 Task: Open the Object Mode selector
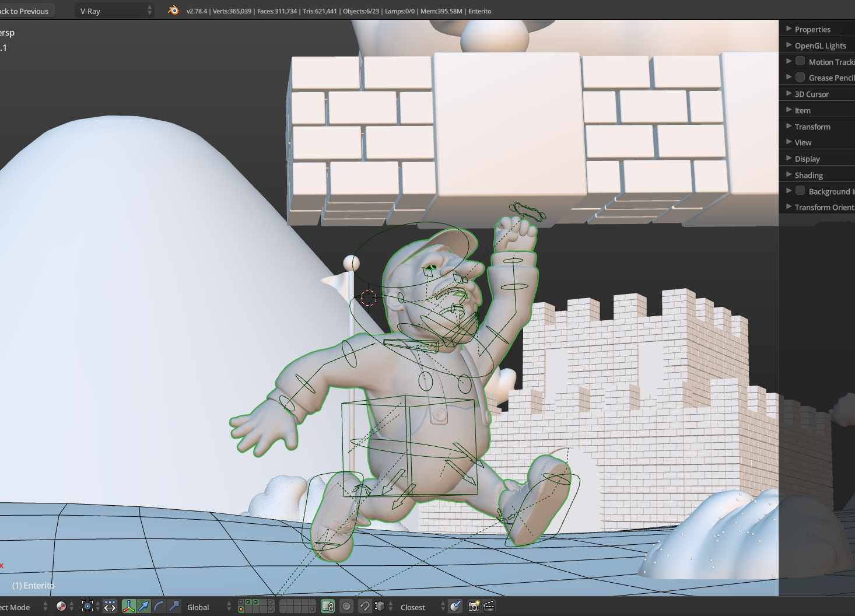23,607
